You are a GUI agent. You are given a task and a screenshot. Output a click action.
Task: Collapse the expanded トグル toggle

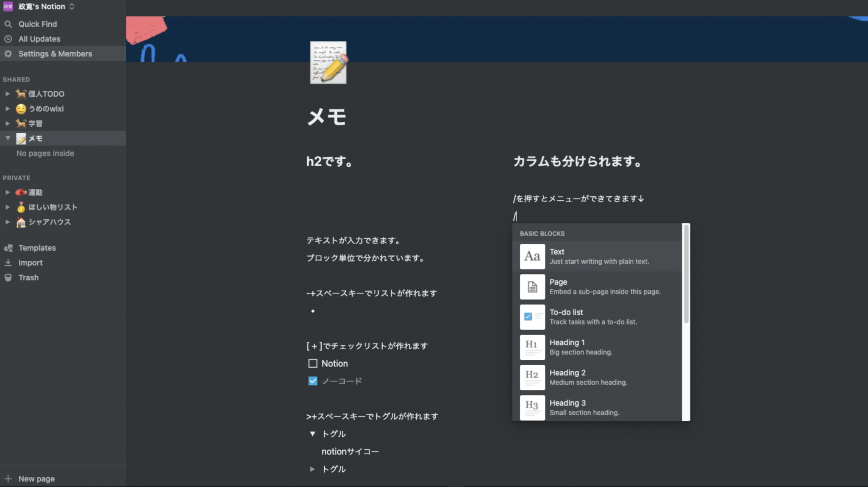point(312,434)
